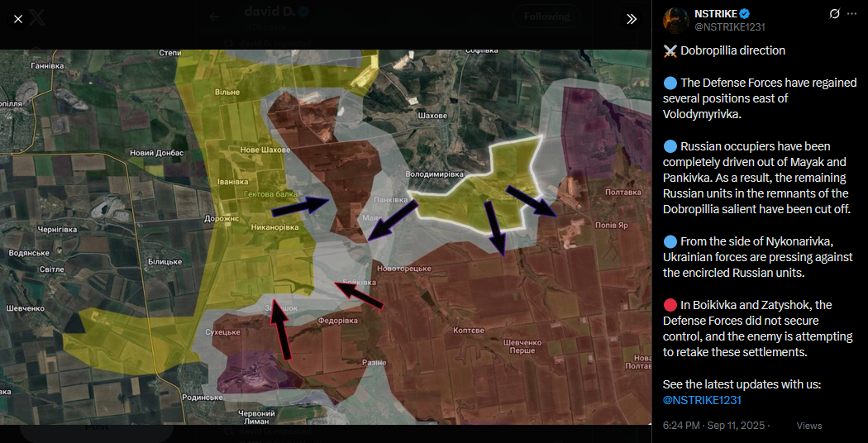Open the Grok explain-this-post icon
The image size is (868, 443).
click(x=834, y=14)
